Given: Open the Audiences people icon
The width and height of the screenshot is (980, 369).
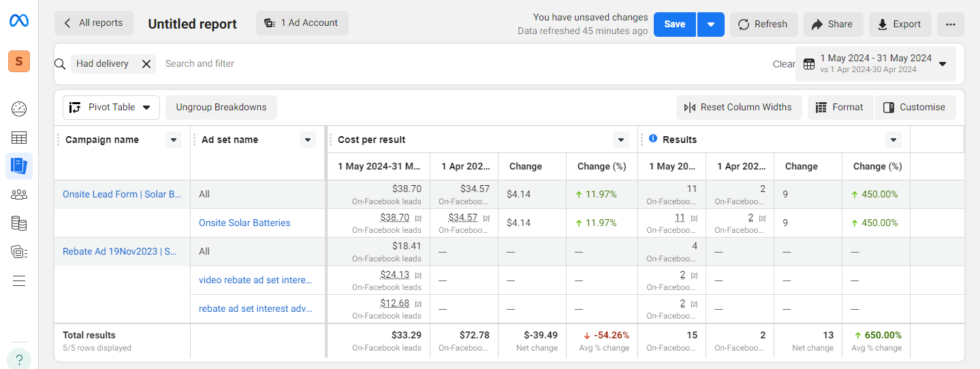Looking at the screenshot, I should (x=19, y=195).
